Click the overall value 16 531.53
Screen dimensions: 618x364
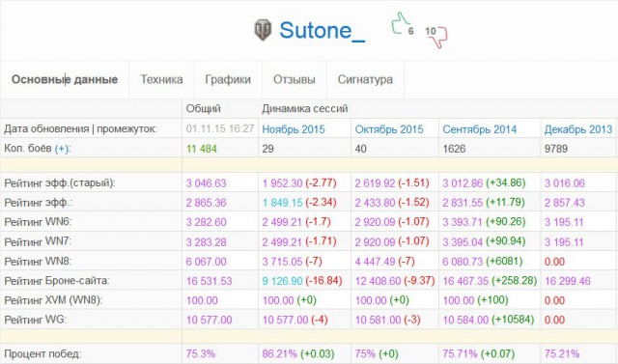tap(209, 281)
